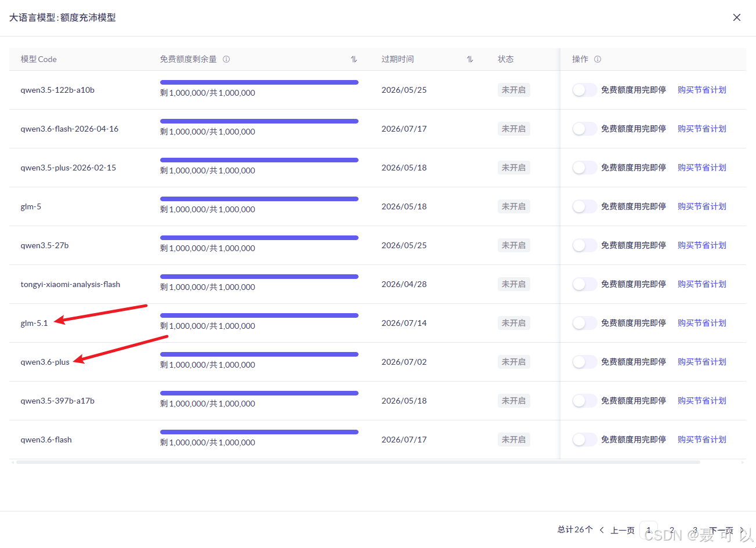Click 总计 26 个 total count text
The width and height of the screenshot is (756, 548).
pos(575,529)
